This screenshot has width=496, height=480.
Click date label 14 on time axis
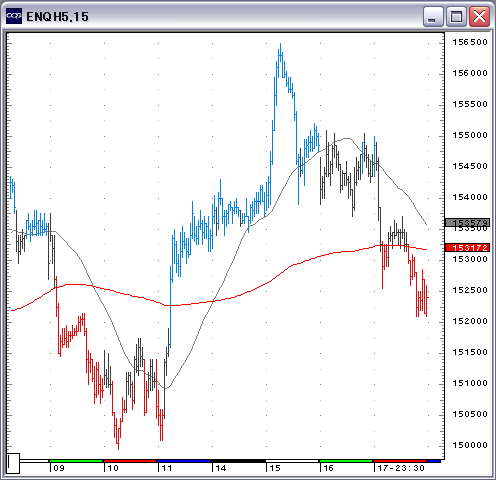click(221, 468)
